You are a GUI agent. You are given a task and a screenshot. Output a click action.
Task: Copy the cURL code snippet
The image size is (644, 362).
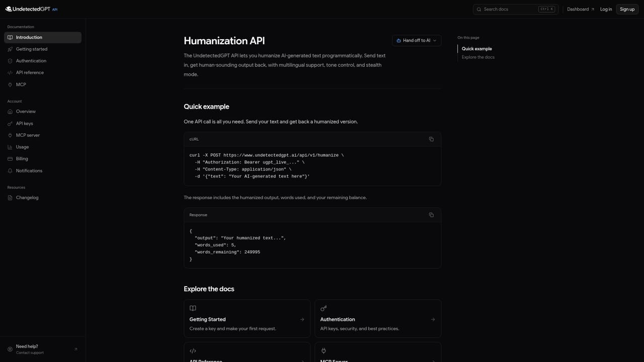point(431,139)
